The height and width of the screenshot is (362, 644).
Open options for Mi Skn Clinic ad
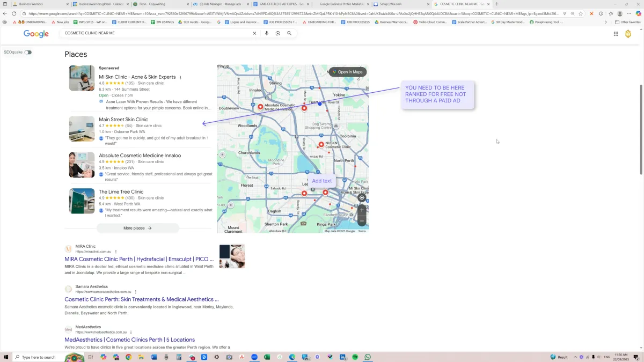(x=180, y=77)
